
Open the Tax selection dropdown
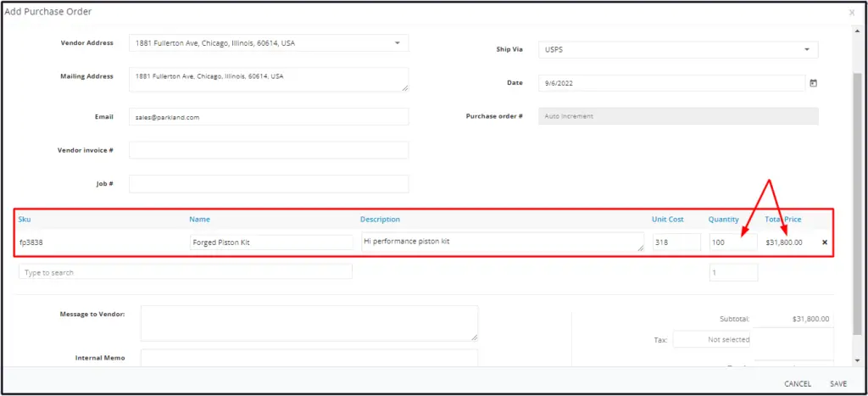coord(711,339)
